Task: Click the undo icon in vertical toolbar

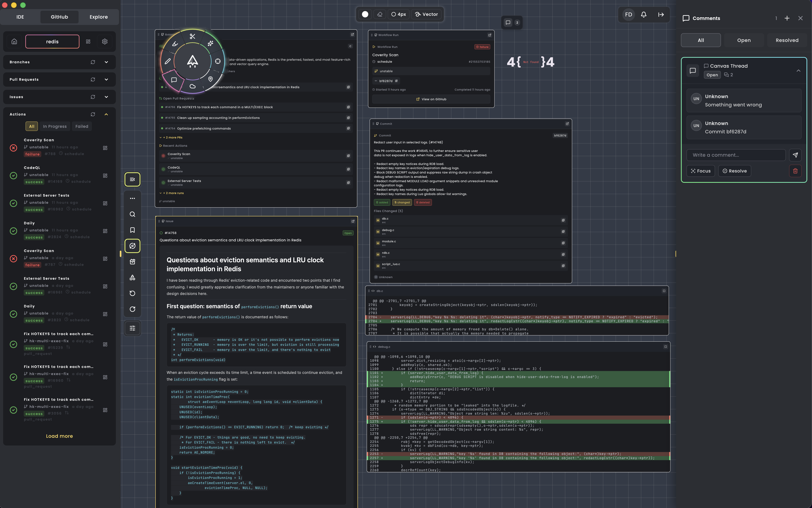Action: pos(132,293)
